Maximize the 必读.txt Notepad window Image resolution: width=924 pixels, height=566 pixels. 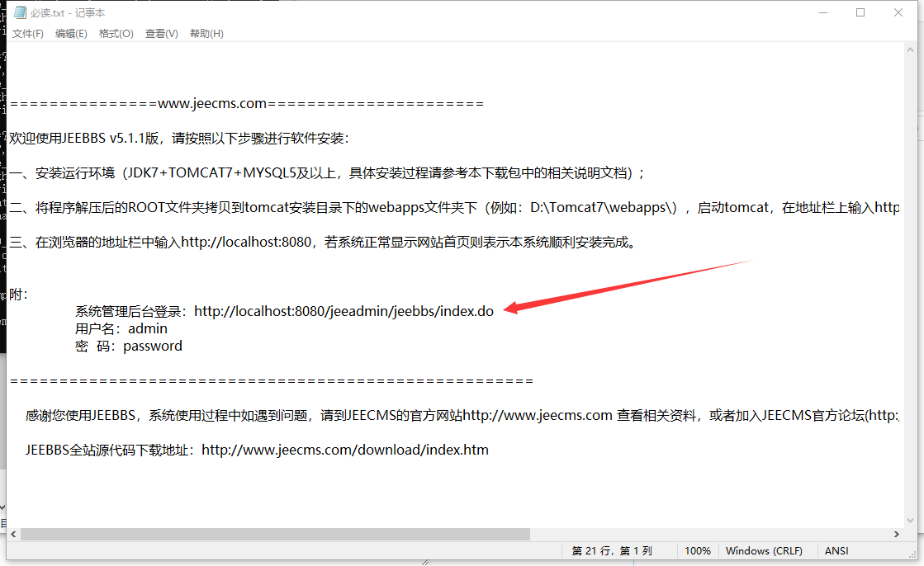[x=860, y=12]
